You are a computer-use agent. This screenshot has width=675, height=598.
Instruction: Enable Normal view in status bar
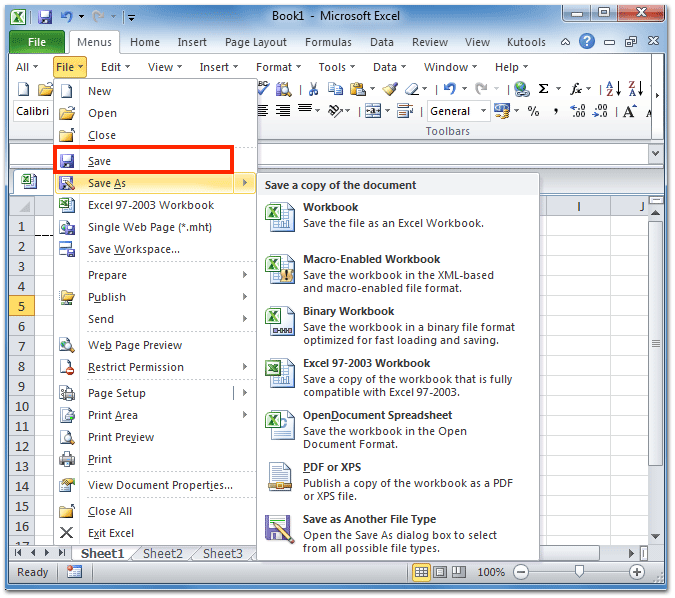pyautogui.click(x=422, y=572)
